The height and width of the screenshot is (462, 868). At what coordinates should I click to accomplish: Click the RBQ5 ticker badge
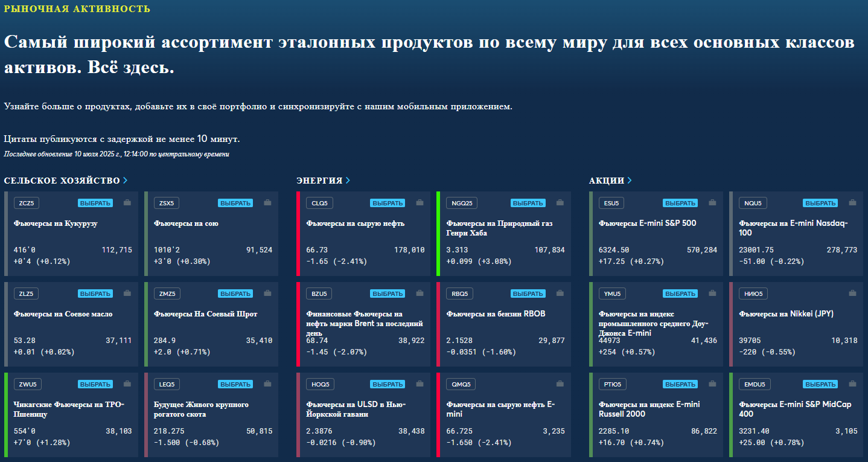coord(459,294)
